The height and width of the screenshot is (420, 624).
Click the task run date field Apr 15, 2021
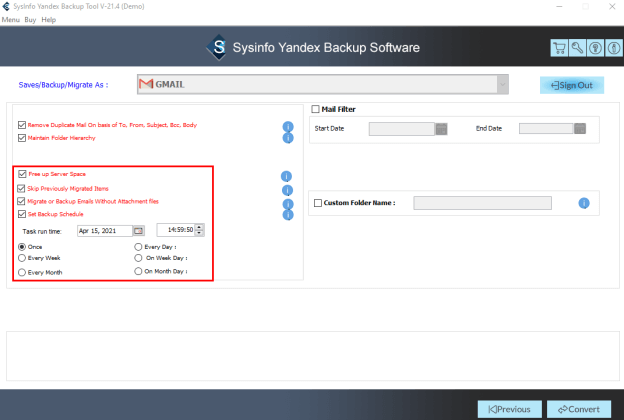pos(105,231)
